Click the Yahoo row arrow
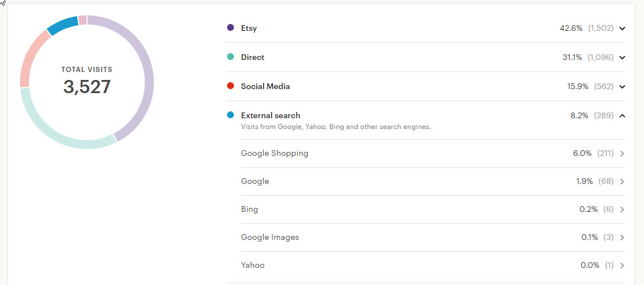The height and width of the screenshot is (285, 644). 622,266
